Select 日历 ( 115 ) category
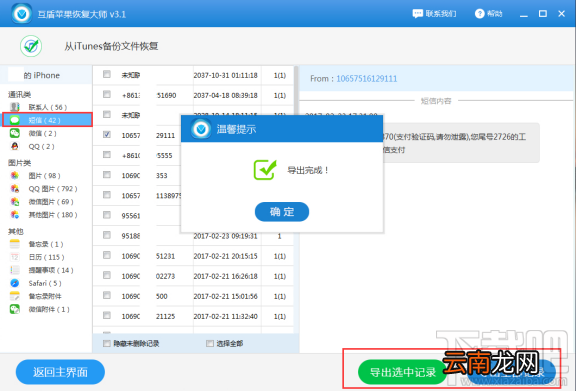The image size is (576, 391). (46, 257)
